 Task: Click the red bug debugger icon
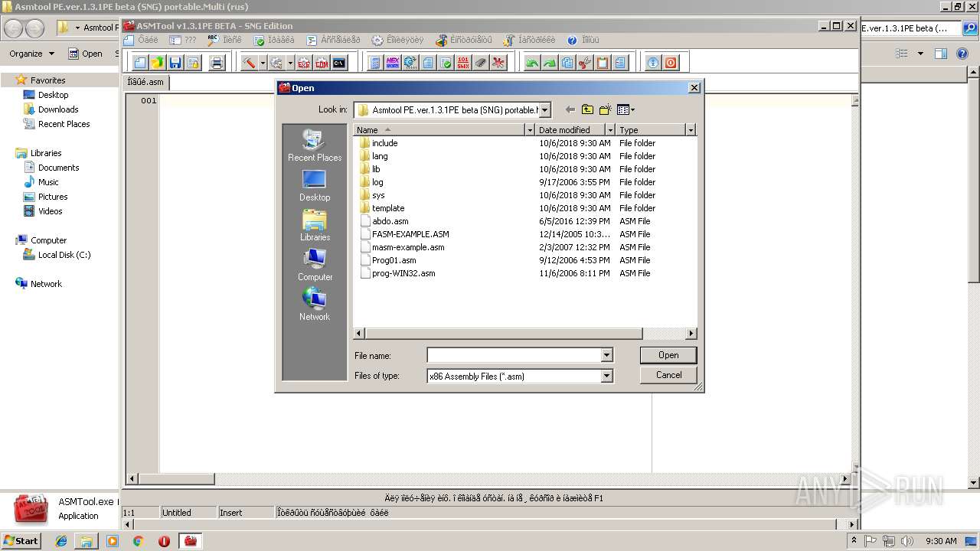click(x=498, y=63)
